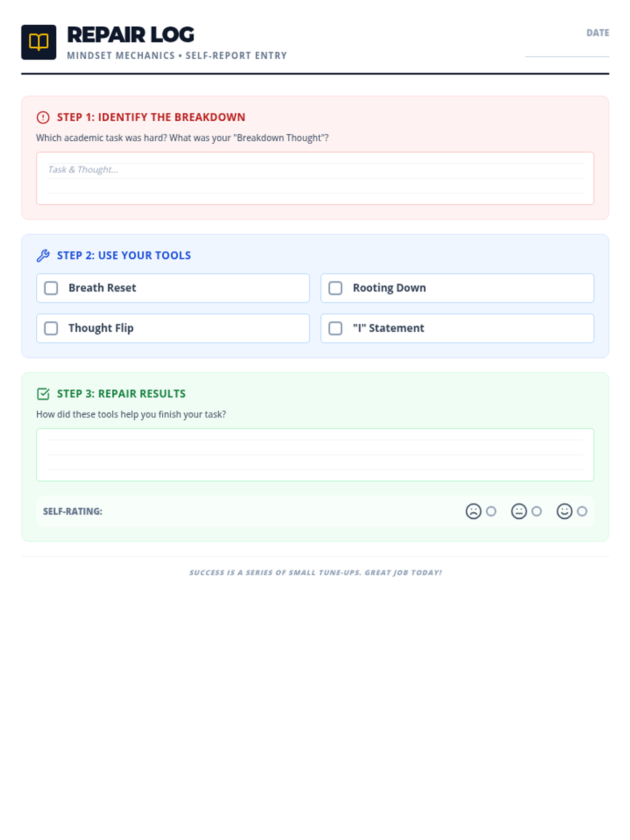
Task: Mark the "I" Statement checkbox
Action: click(x=335, y=329)
